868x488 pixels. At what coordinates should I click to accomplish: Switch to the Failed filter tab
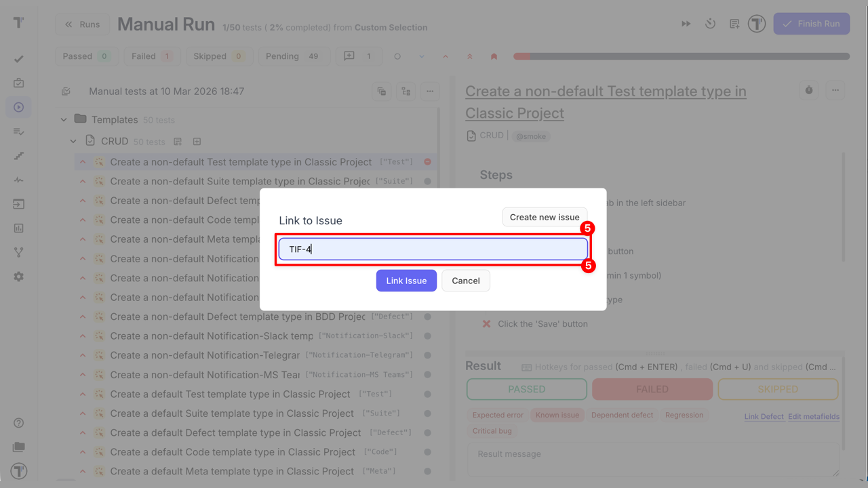(152, 56)
